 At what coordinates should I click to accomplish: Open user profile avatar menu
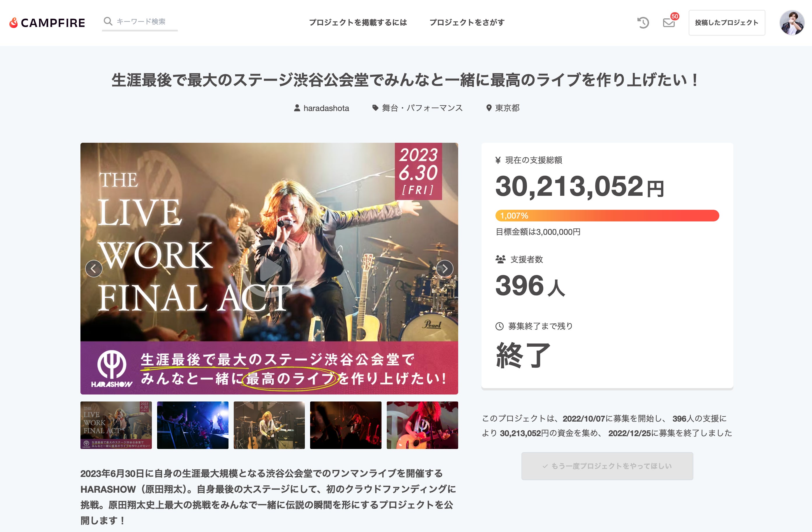click(792, 22)
